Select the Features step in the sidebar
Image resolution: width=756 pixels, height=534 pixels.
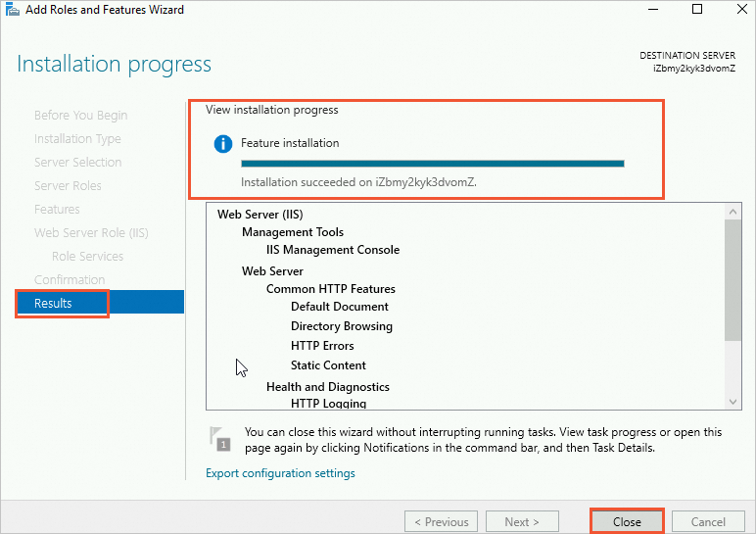(x=57, y=210)
